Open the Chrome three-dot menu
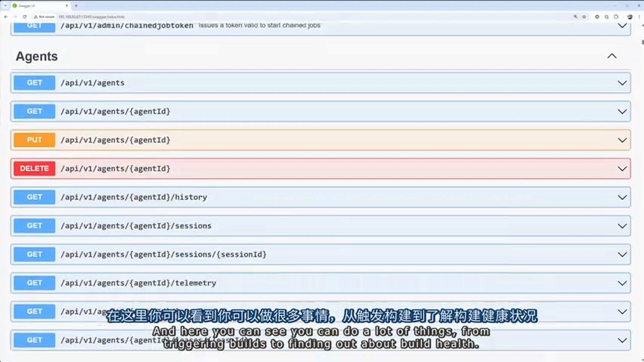The width and height of the screenshot is (644, 362). [x=639, y=17]
